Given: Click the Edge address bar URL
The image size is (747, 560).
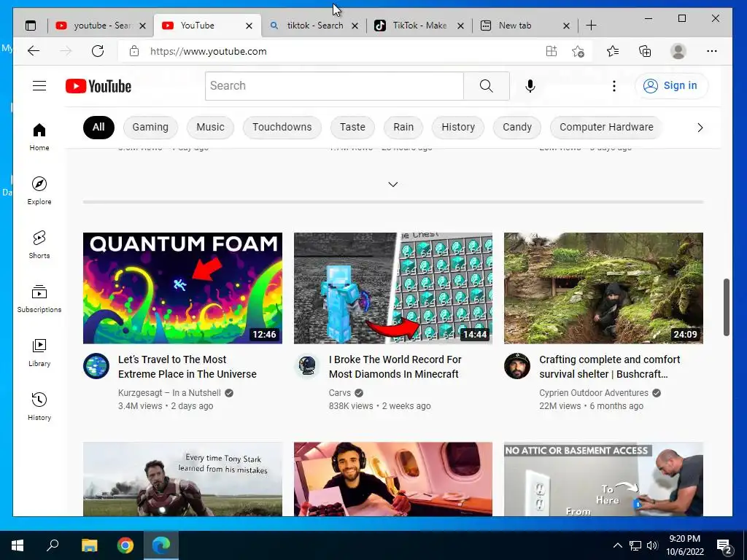Looking at the screenshot, I should click(x=208, y=51).
